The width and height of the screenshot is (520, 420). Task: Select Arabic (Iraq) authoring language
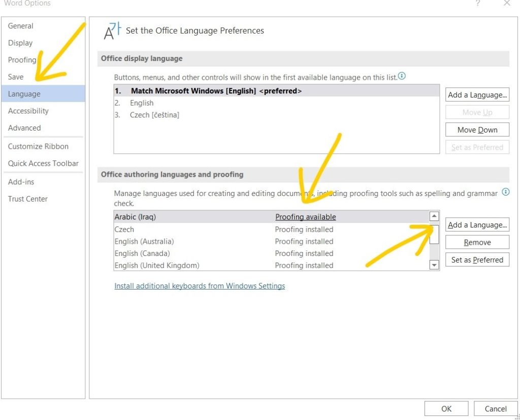pos(271,217)
